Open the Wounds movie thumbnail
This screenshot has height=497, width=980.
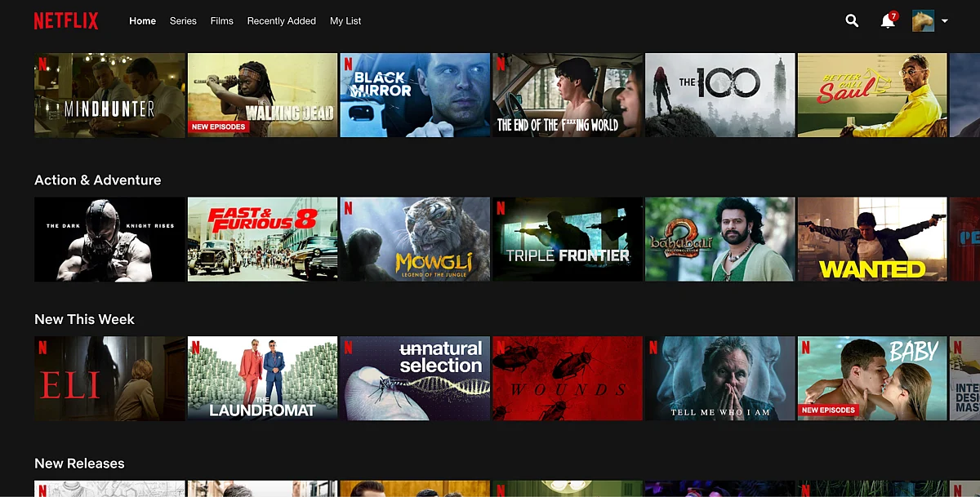tap(568, 379)
